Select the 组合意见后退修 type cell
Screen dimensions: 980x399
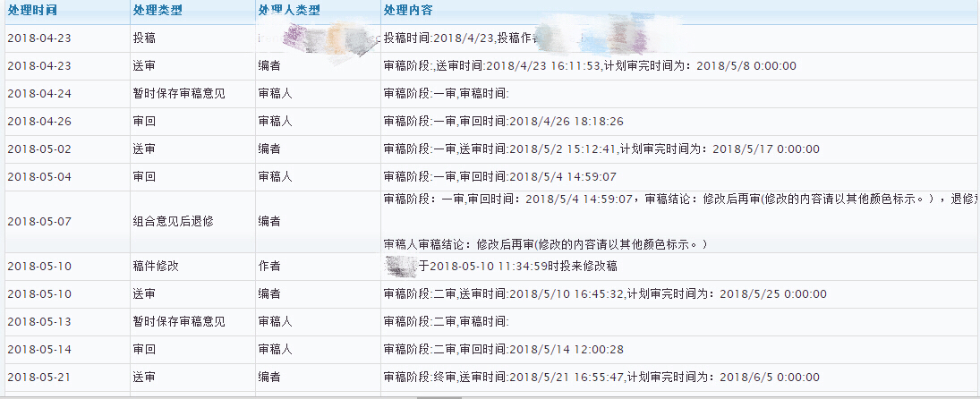[173, 221]
